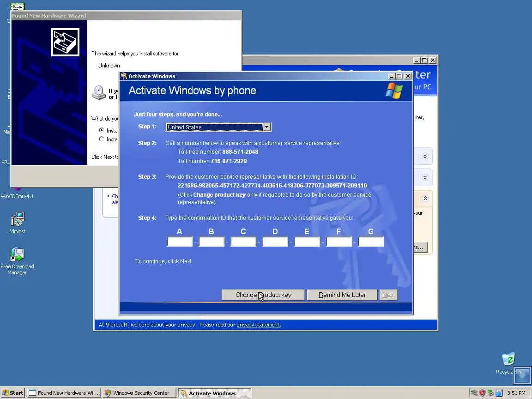
Task: Minimize the Windows Security Center window
Action: (x=417, y=60)
